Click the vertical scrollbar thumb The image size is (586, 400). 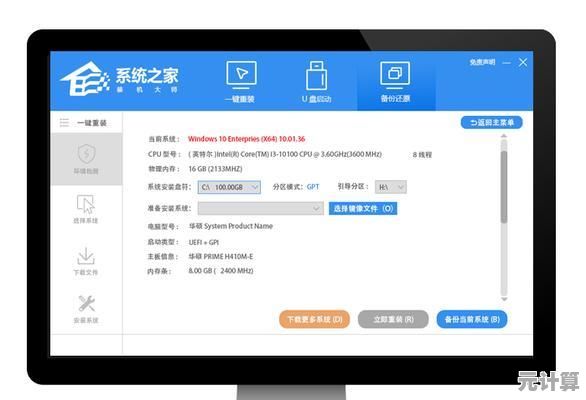tap(504, 186)
